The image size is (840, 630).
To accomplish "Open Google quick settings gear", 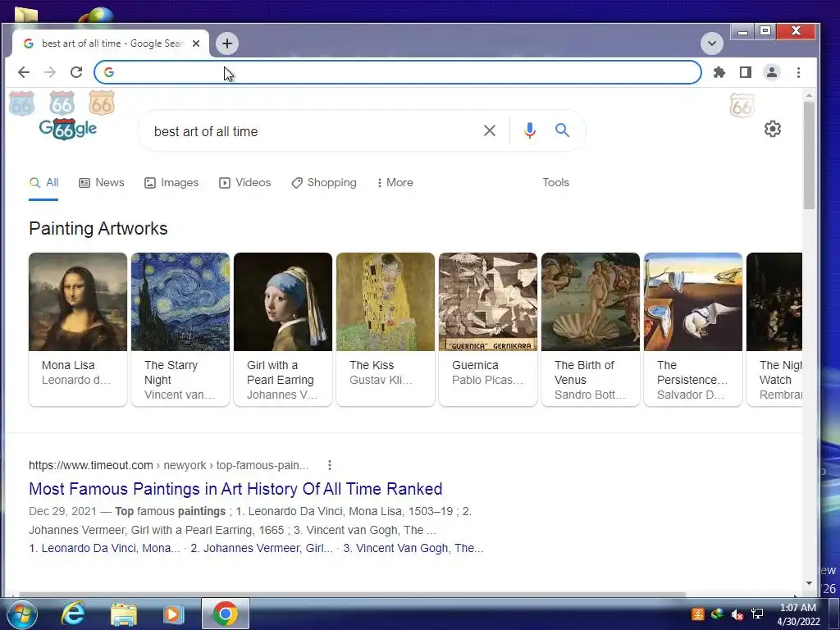I will (x=772, y=129).
